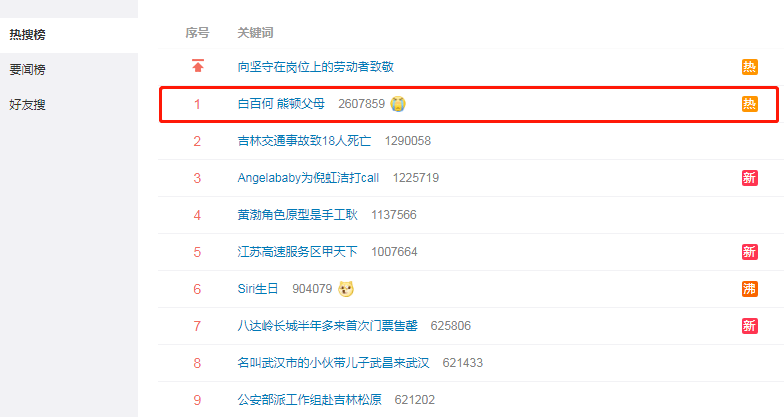The height and width of the screenshot is (417, 784).
Task: Click the 新 badge on 江苏高速服务区 row
Action: (750, 252)
